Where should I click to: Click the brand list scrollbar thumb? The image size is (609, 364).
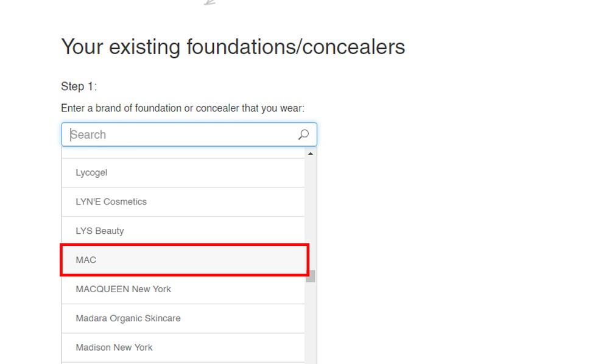[311, 276]
